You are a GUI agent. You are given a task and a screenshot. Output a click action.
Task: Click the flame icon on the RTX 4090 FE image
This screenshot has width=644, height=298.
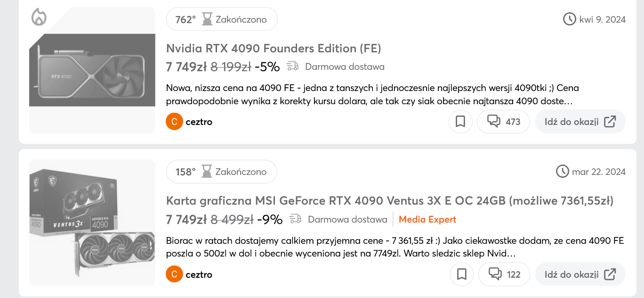[x=39, y=17]
